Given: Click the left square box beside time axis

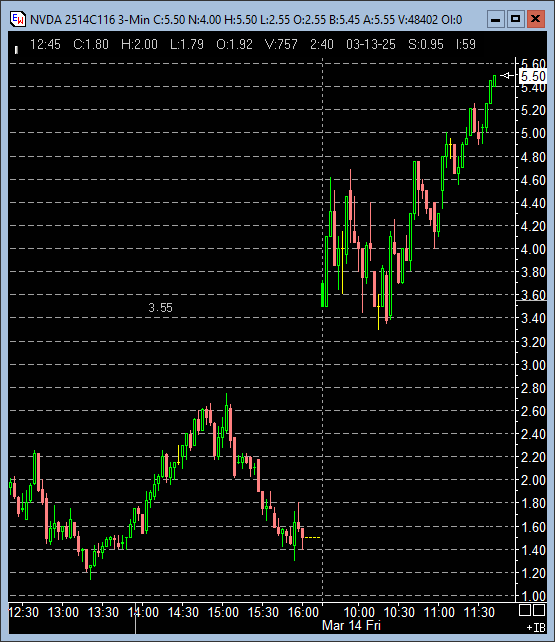Looking at the screenshot, I should tap(524, 610).
